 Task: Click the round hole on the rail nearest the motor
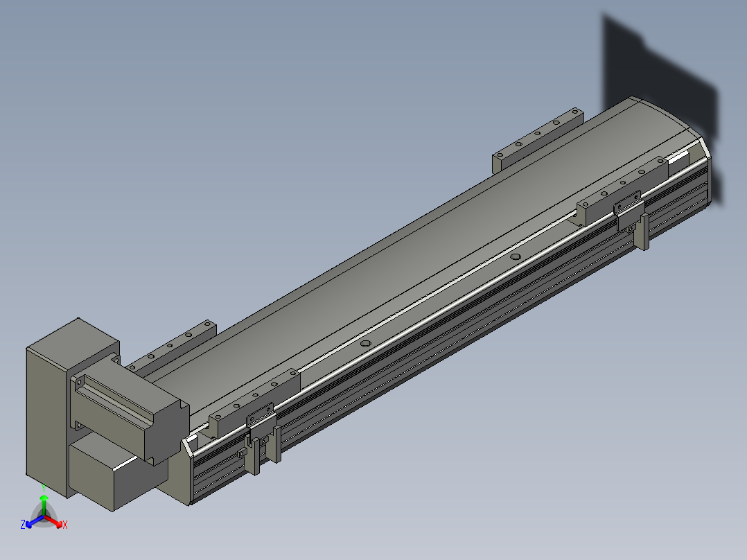365,343
